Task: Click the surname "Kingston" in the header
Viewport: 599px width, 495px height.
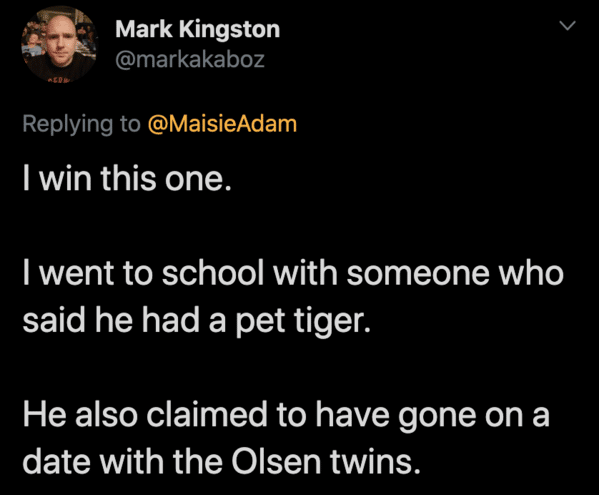Action: tap(230, 31)
